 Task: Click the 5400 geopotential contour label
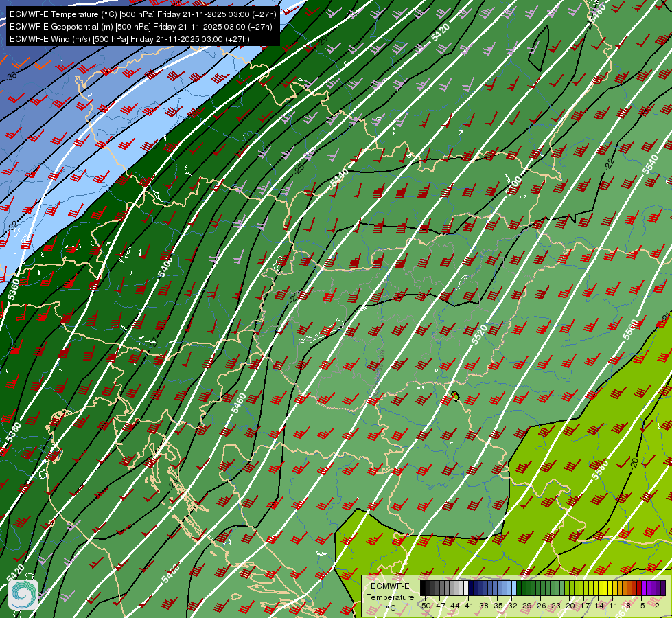click(165, 266)
